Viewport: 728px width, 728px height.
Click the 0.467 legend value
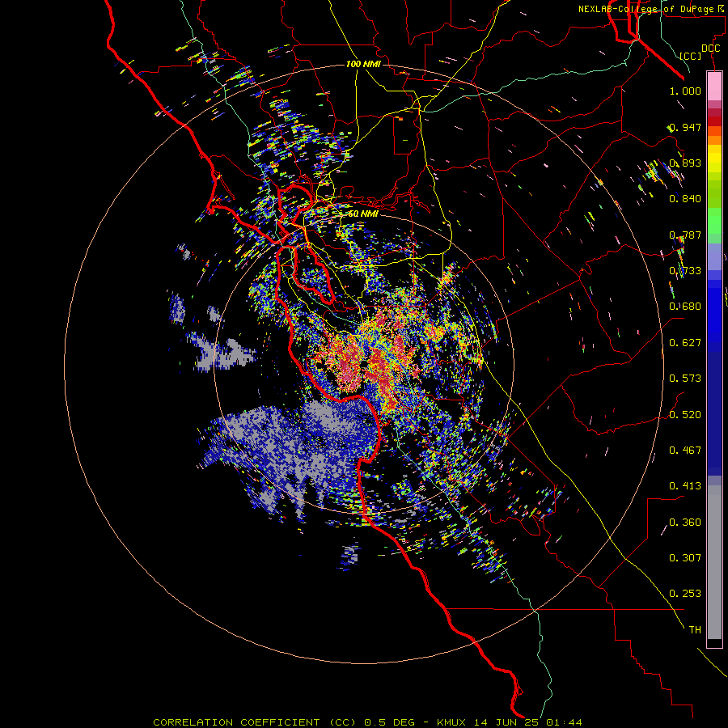[685, 451]
